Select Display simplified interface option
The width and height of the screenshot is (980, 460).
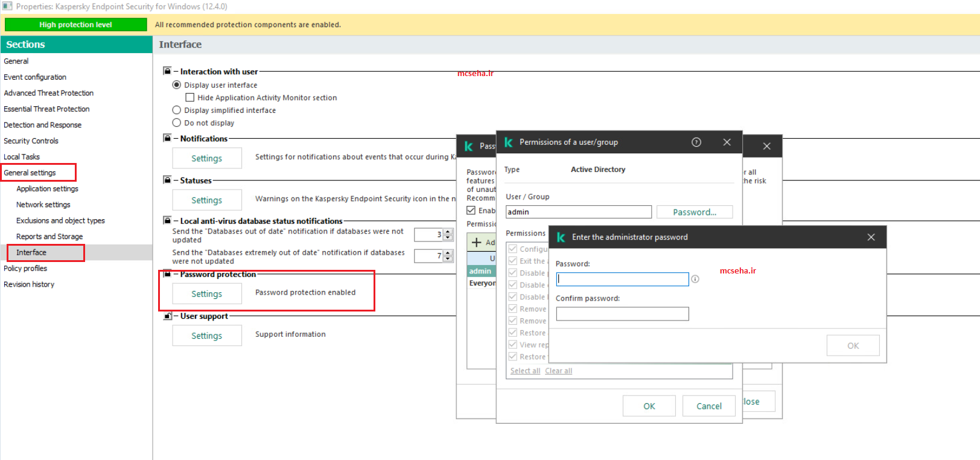[177, 110]
